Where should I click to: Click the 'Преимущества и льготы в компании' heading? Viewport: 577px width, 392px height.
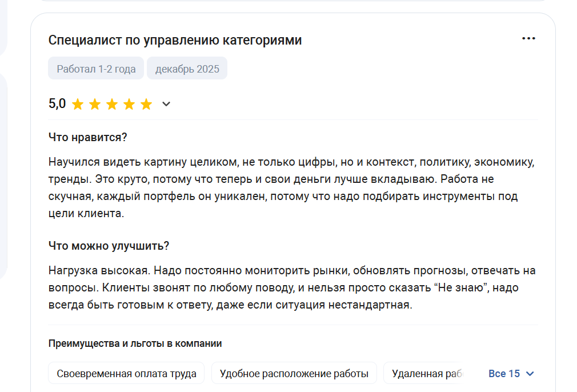tap(135, 343)
